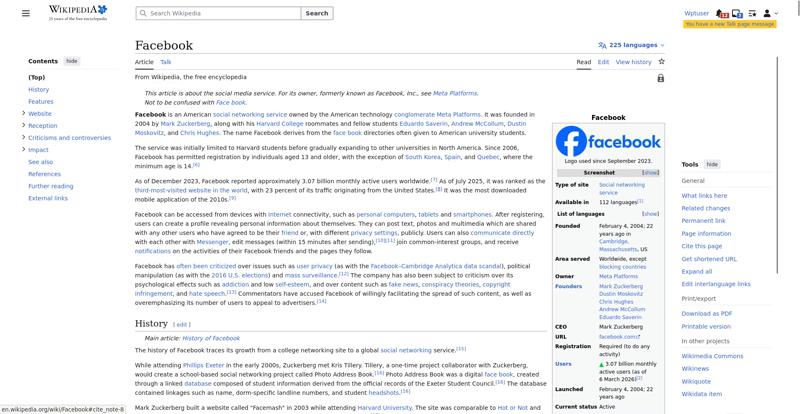Open the user account menu dropdown

[770, 14]
